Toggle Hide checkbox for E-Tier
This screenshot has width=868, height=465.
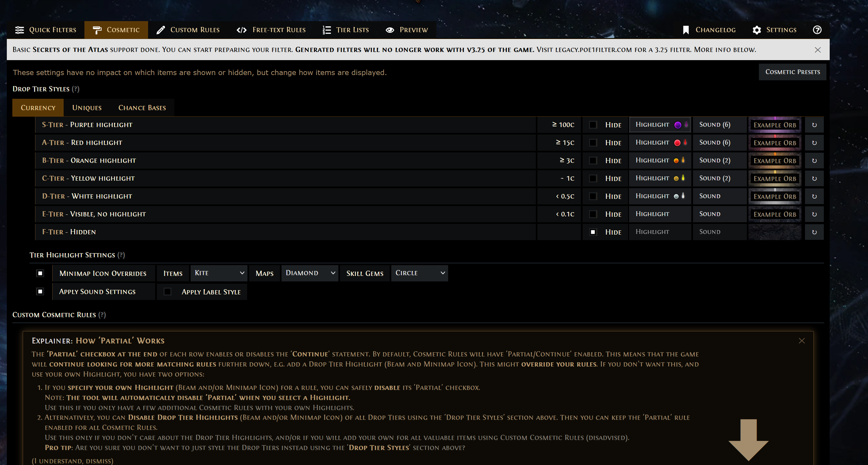[x=593, y=214]
